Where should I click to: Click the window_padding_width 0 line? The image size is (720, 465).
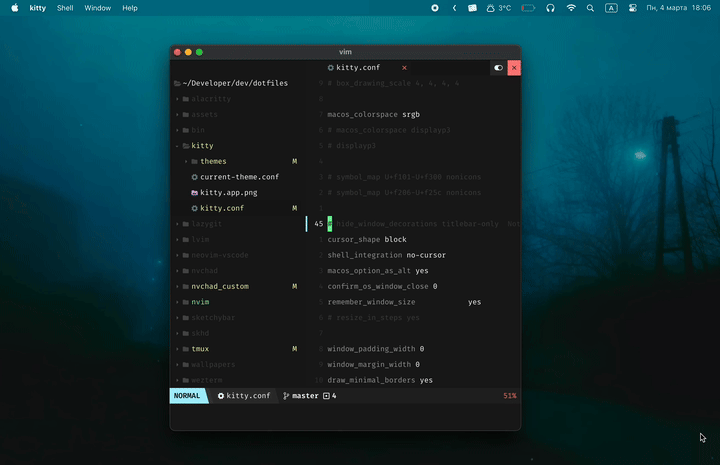click(x=376, y=349)
